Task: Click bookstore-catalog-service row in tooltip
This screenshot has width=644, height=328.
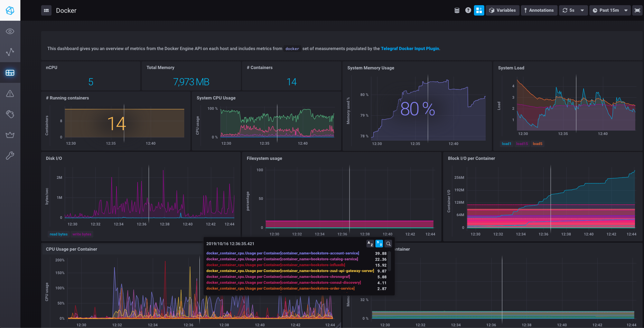Action: coord(296,259)
